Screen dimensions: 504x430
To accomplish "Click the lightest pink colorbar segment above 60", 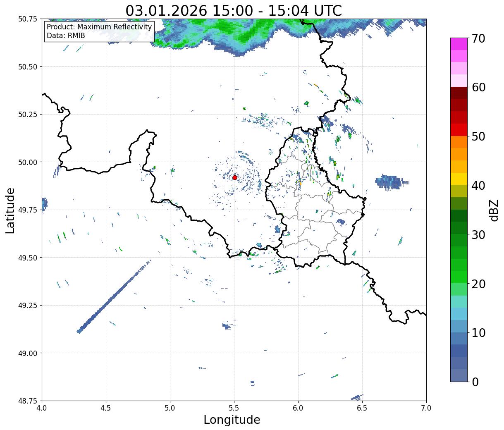I will 459,81.
